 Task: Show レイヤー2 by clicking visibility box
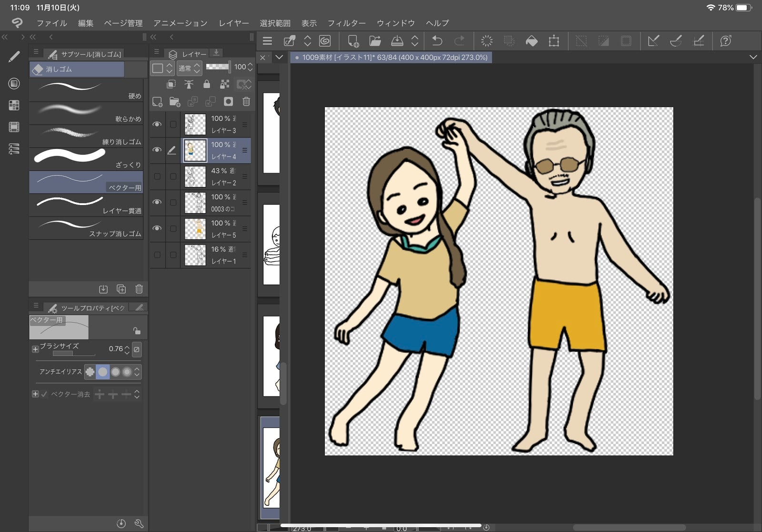tap(157, 177)
